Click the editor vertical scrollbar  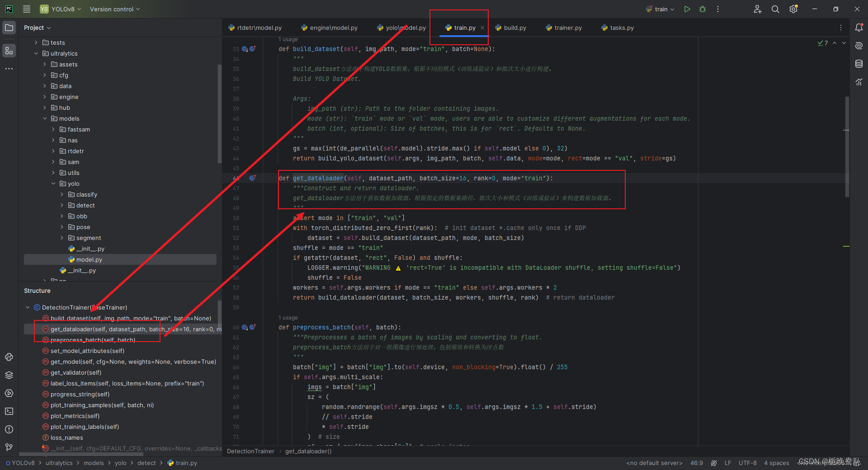tap(847, 147)
